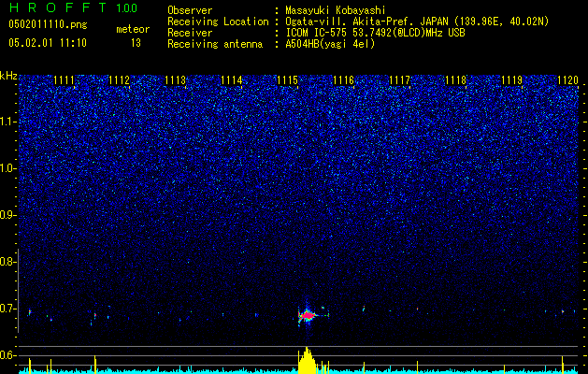588x374 pixels.
Task: Click the large red meteor echo in spectrogram
Action: 308,315
